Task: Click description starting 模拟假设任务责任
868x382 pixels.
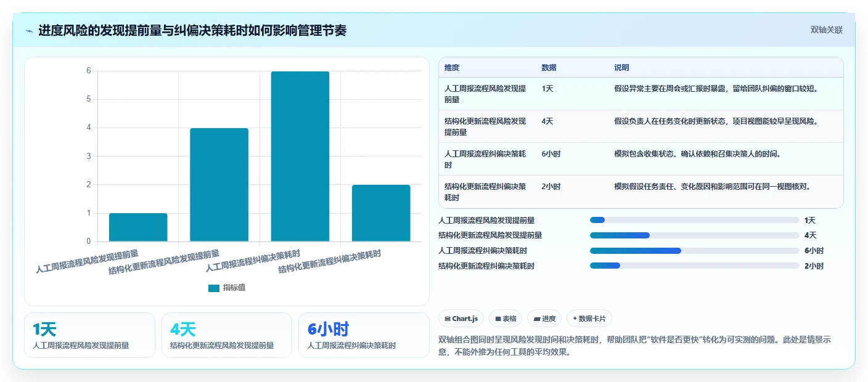Action: 713,187
